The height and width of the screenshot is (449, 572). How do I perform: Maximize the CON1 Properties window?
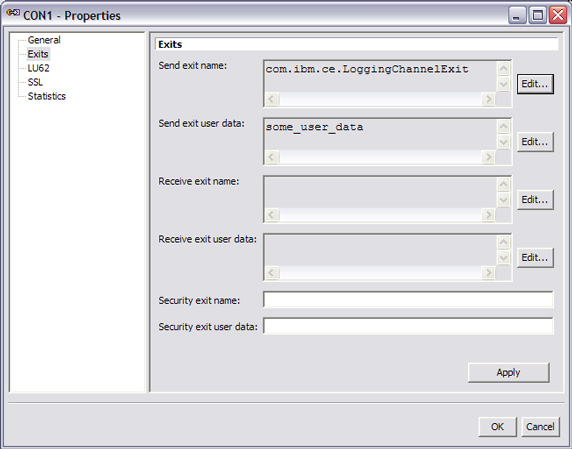click(x=538, y=15)
